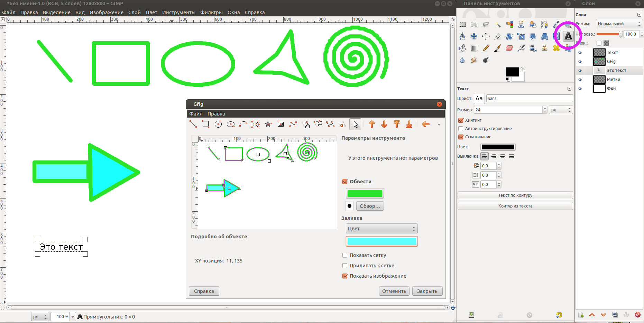
Task: Select the Bucket Fill tool
Action: coord(462,48)
